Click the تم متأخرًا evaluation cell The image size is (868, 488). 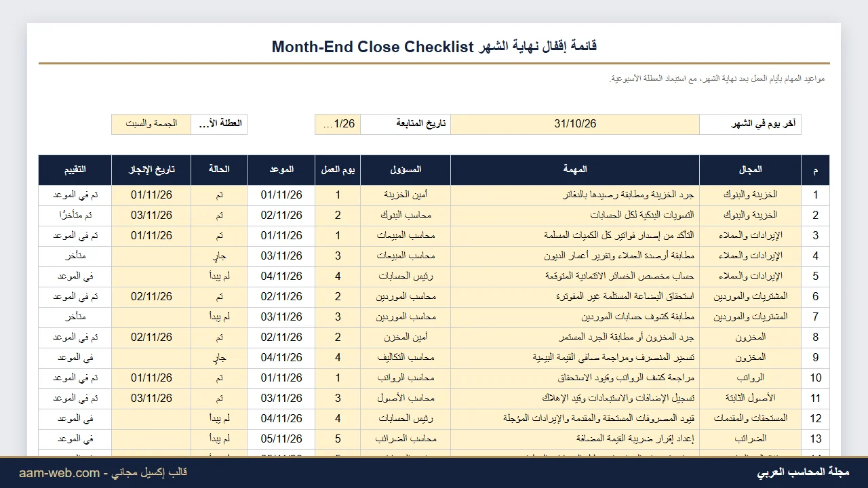point(75,216)
